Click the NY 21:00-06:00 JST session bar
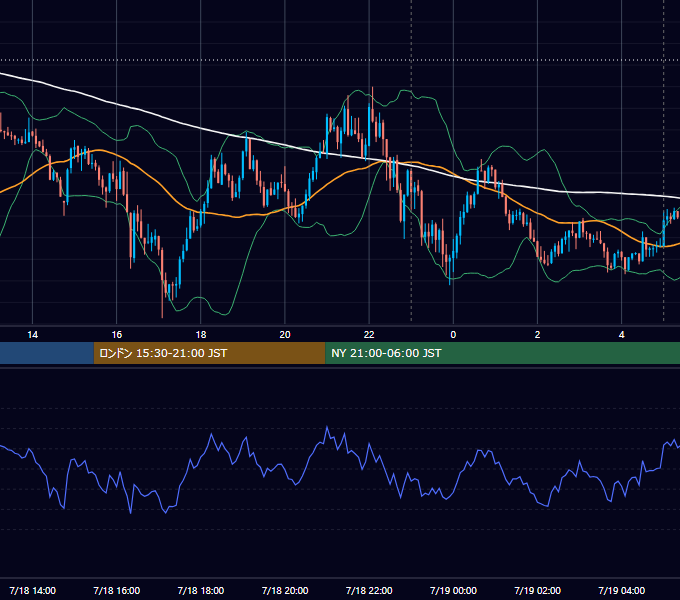Image resolution: width=680 pixels, height=600 pixels. click(x=503, y=353)
